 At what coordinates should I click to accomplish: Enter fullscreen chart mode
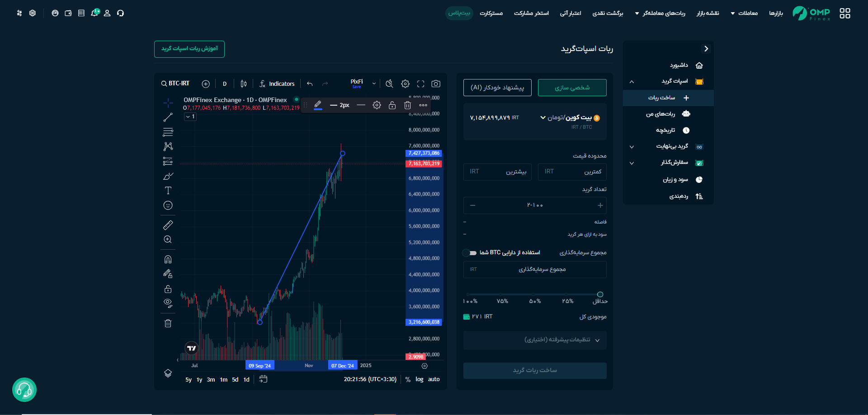420,84
